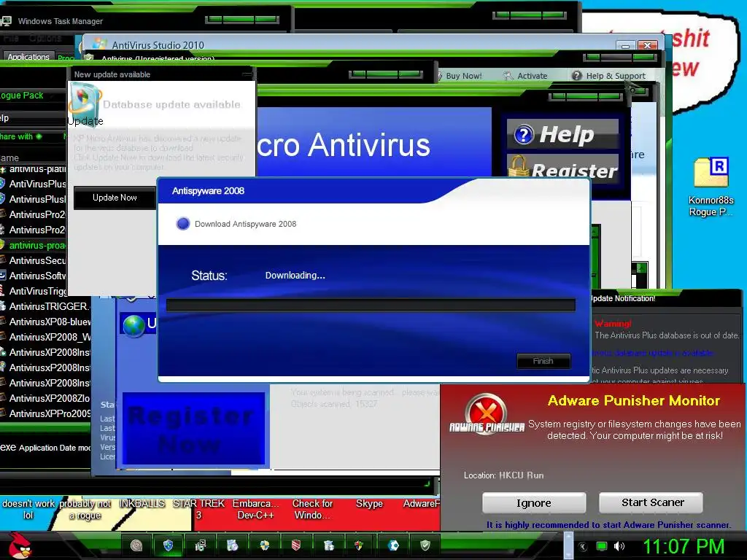This screenshot has width=747, height=560.
Task: Open the Skype desktop shortcut
Action: click(369, 504)
